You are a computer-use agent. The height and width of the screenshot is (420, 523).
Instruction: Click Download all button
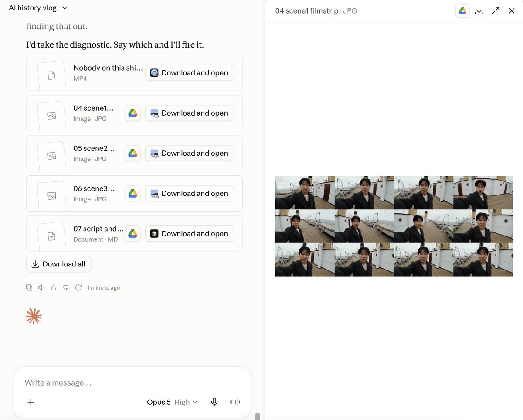(x=59, y=264)
